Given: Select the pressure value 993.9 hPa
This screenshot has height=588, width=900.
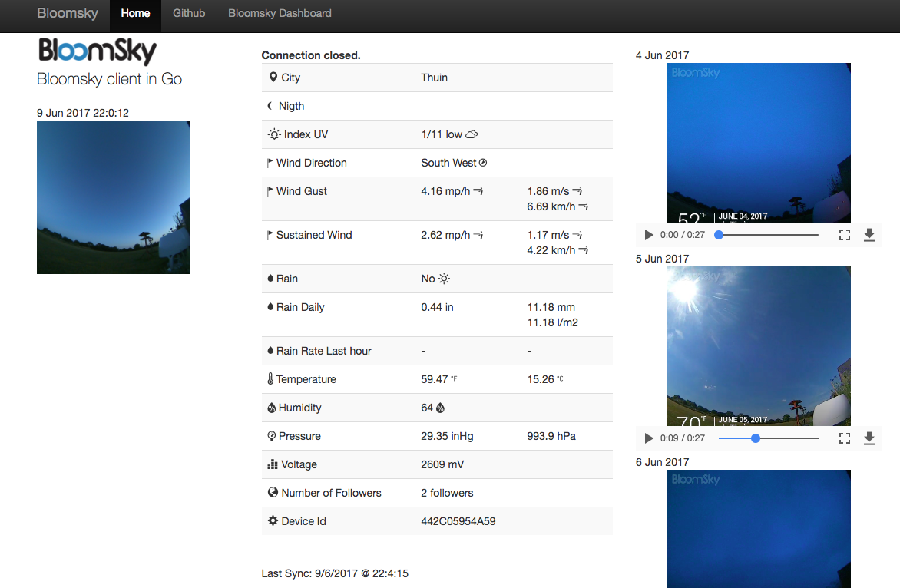Looking at the screenshot, I should (x=551, y=436).
